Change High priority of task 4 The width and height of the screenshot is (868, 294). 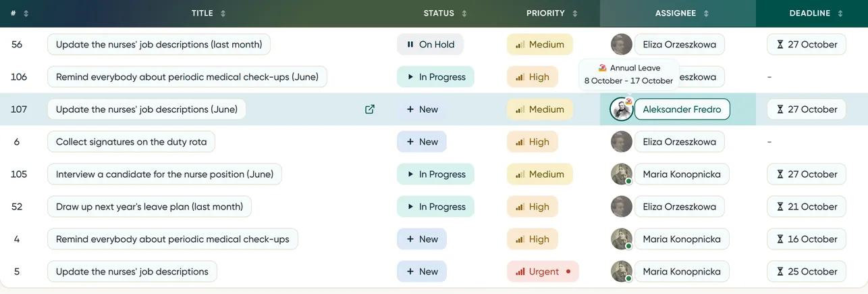pos(533,239)
